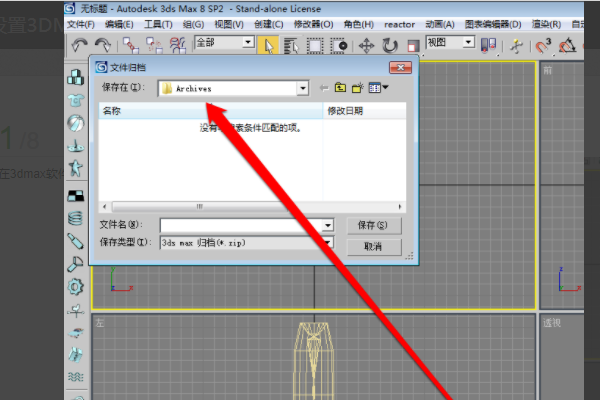
Task: Create a reactor Water (waves icon)
Action: [x=75, y=377]
